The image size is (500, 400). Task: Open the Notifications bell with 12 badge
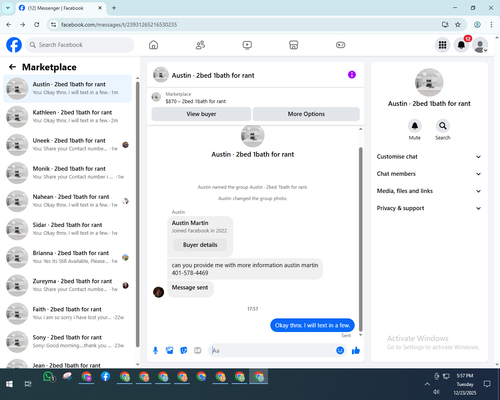461,45
